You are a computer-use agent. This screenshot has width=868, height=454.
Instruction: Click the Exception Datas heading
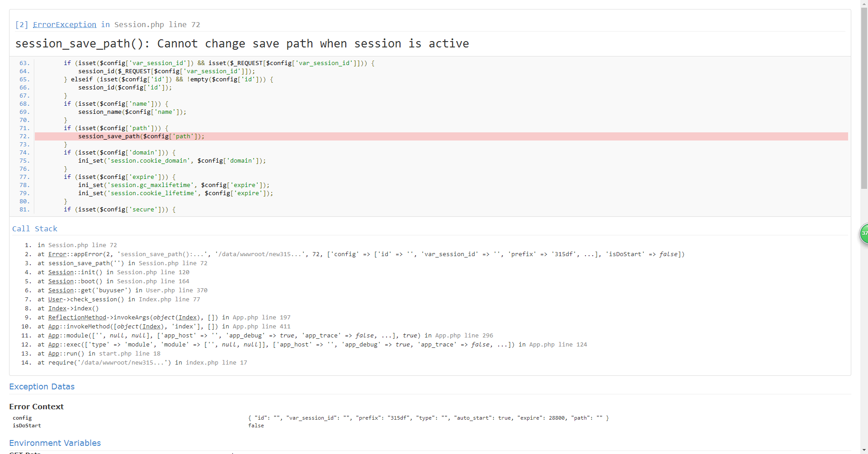(42, 387)
